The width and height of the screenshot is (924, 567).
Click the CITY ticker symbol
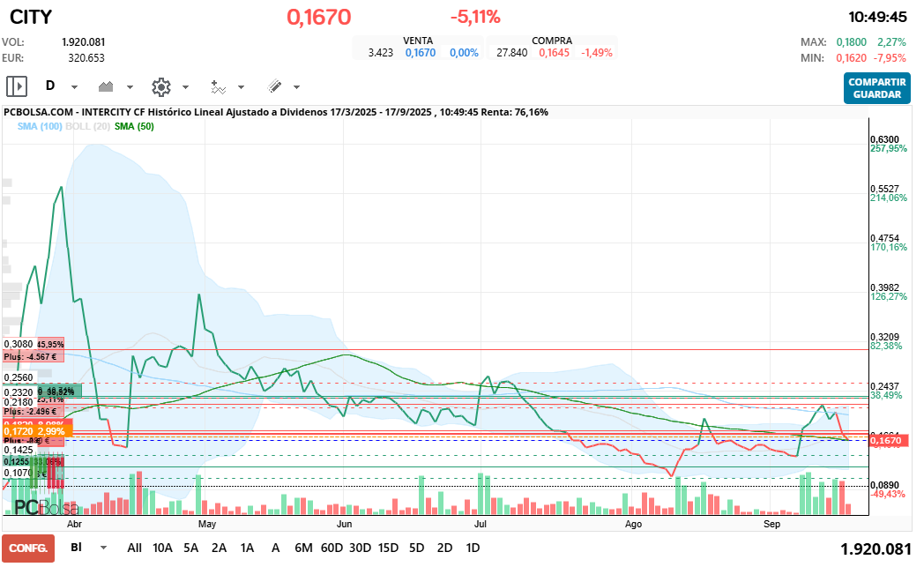(31, 17)
